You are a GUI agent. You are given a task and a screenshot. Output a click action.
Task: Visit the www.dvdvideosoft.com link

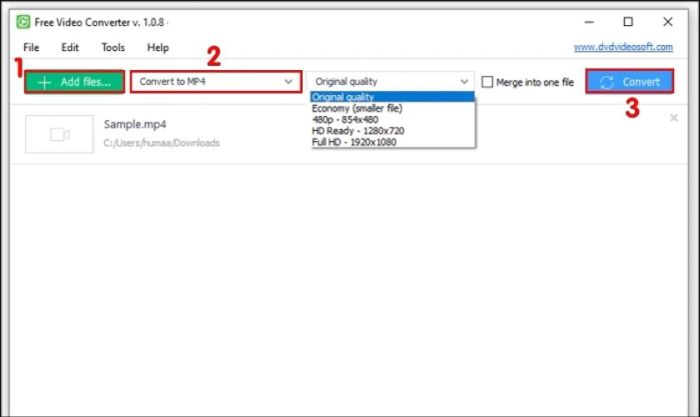[623, 47]
